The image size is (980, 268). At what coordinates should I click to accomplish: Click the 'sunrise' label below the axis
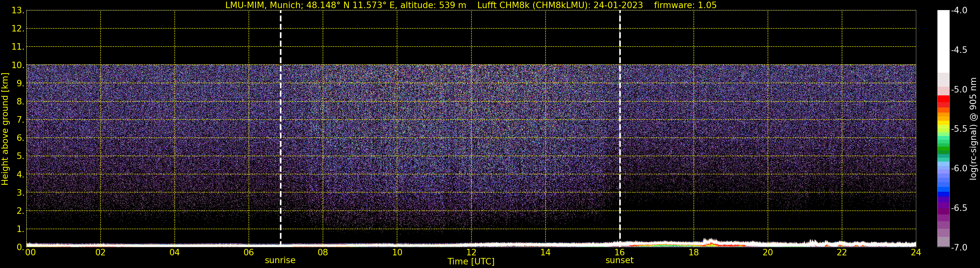point(280,261)
